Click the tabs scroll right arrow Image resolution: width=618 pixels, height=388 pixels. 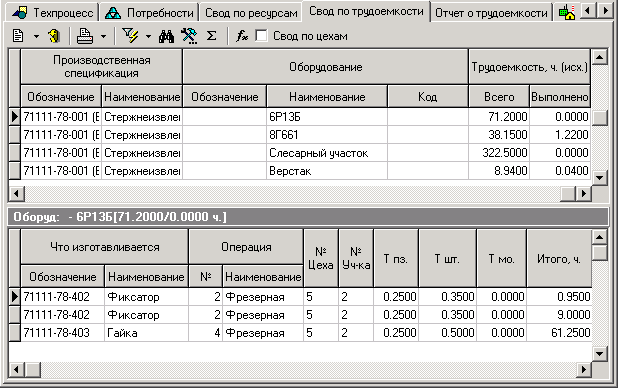tap(605, 11)
